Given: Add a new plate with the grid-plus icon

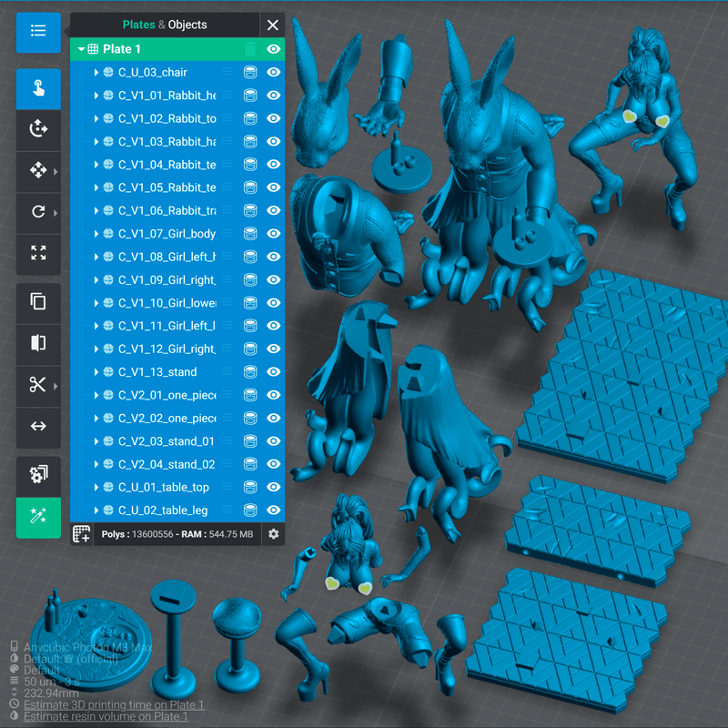Looking at the screenshot, I should coord(82,534).
